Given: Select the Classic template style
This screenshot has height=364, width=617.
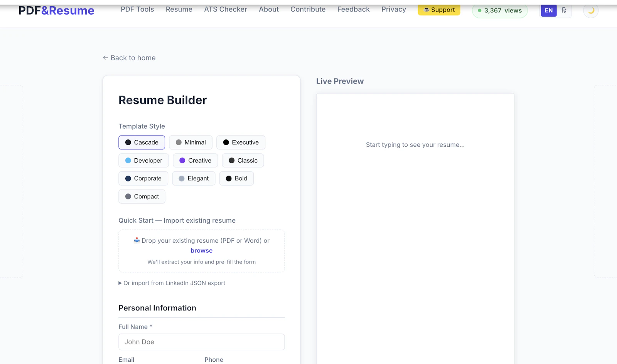Looking at the screenshot, I should pyautogui.click(x=243, y=161).
